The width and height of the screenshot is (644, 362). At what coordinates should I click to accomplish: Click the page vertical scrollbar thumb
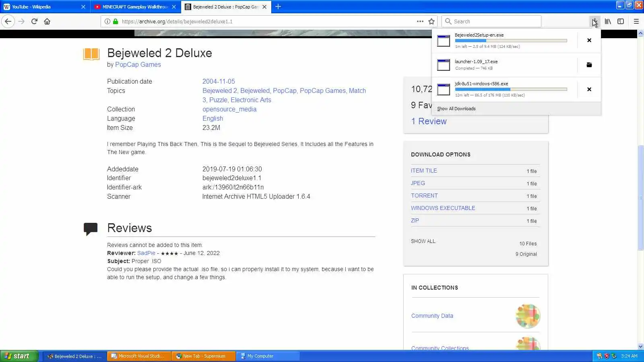pyautogui.click(x=640, y=197)
